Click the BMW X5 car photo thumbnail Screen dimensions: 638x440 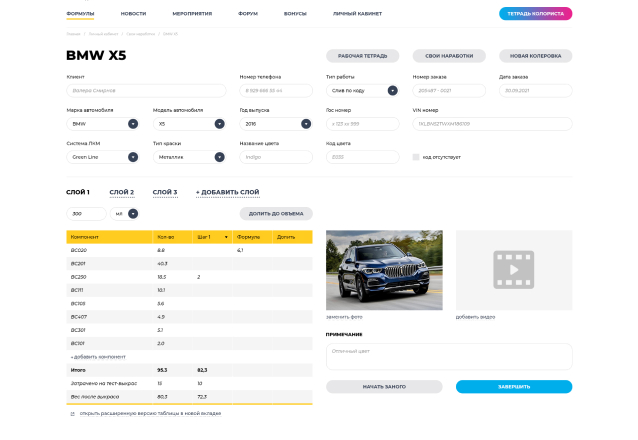(384, 269)
